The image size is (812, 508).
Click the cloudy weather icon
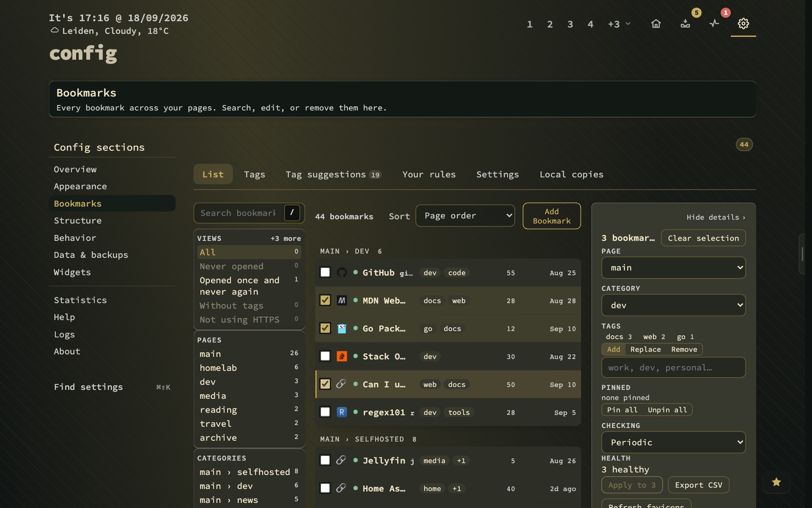coord(55,30)
